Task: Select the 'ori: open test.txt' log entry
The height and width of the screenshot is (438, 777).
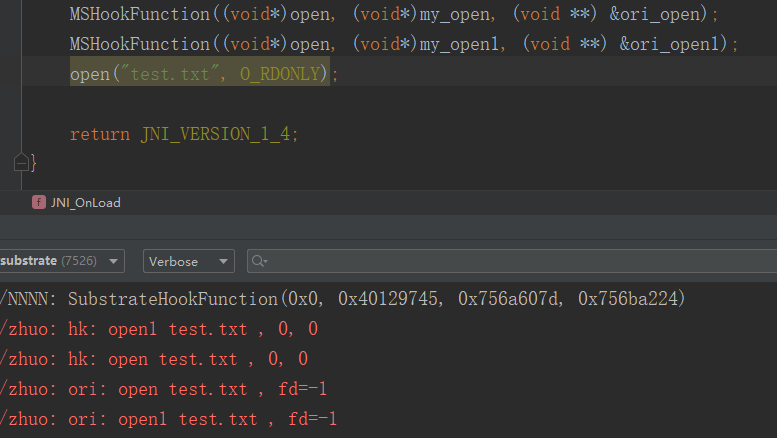Action: [x=164, y=389]
